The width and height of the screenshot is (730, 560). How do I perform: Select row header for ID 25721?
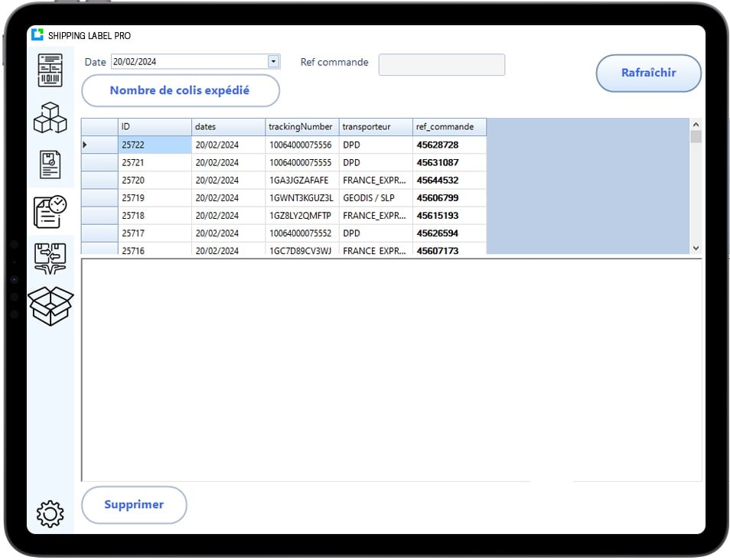click(x=99, y=162)
